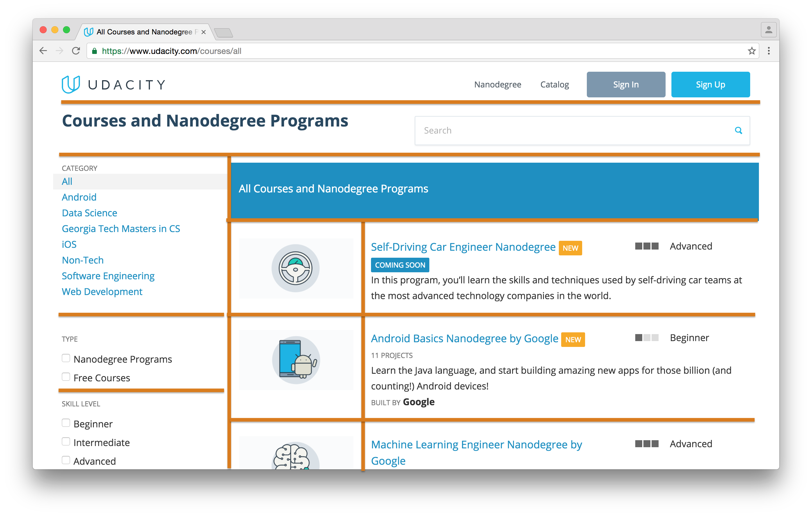Viewport: 812px width, 516px height.
Task: Reload the Udacity page
Action: (x=76, y=51)
